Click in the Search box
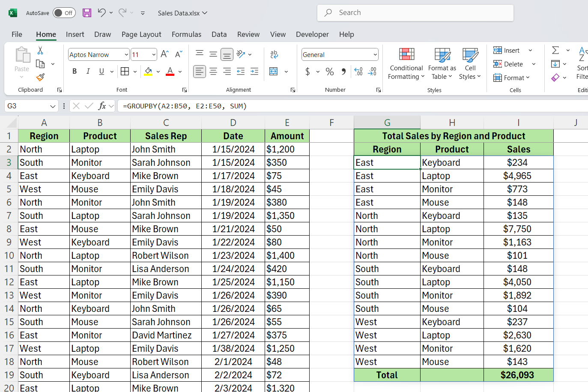The width and height of the screenshot is (588, 392). click(415, 13)
